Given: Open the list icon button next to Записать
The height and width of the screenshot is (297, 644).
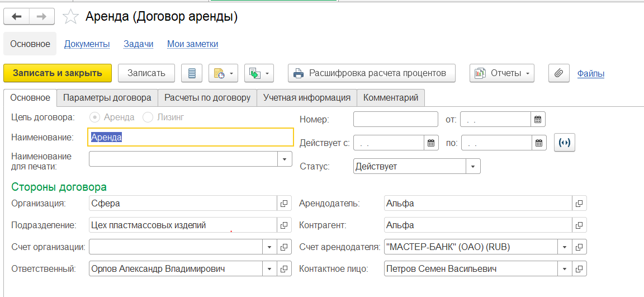Looking at the screenshot, I should tap(192, 73).
